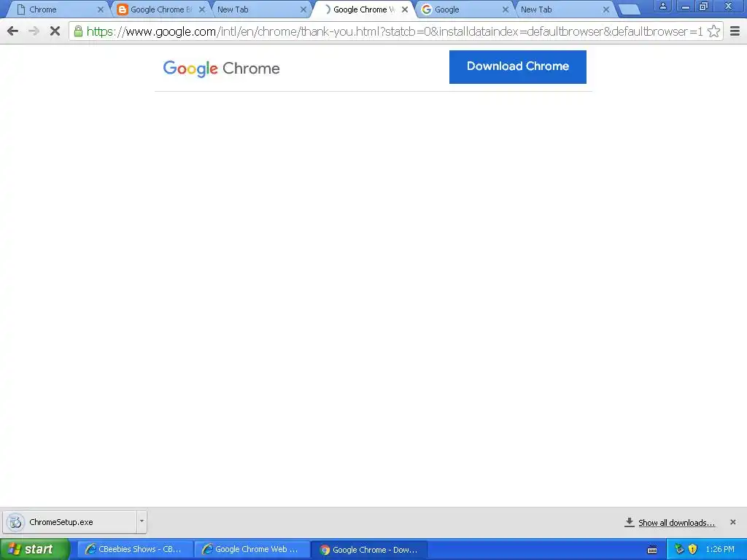Go back to the previous page
This screenshot has width=747, height=560.
point(13,31)
